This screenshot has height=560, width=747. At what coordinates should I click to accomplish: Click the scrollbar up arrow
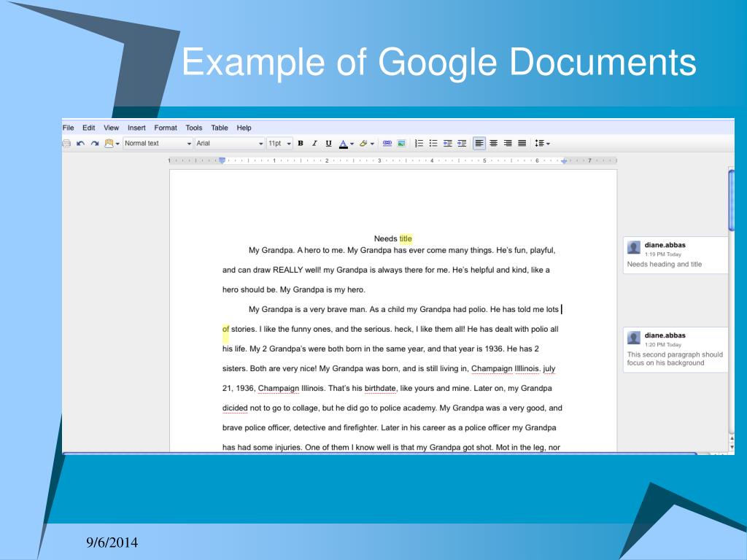[732, 438]
